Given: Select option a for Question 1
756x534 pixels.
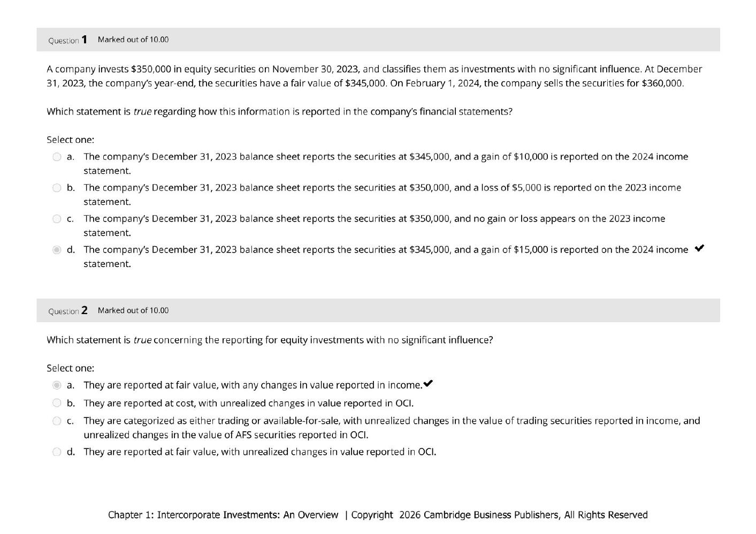Looking at the screenshot, I should coord(57,157).
